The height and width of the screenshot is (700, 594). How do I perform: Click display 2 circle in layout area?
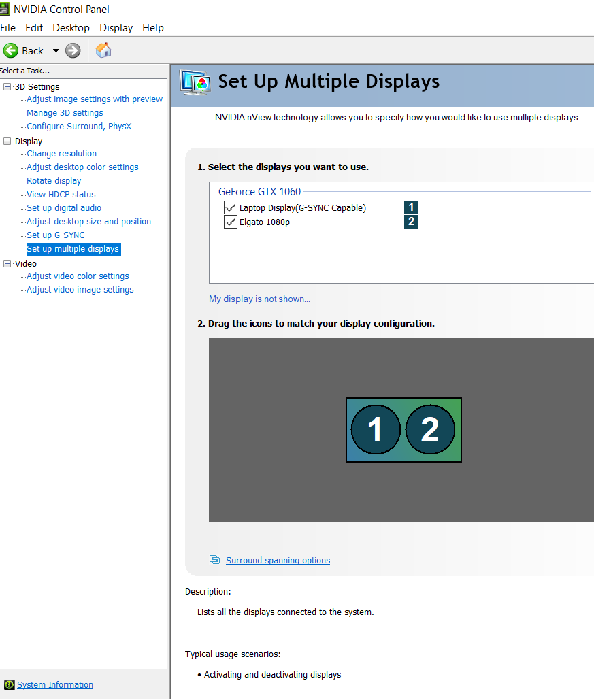430,429
